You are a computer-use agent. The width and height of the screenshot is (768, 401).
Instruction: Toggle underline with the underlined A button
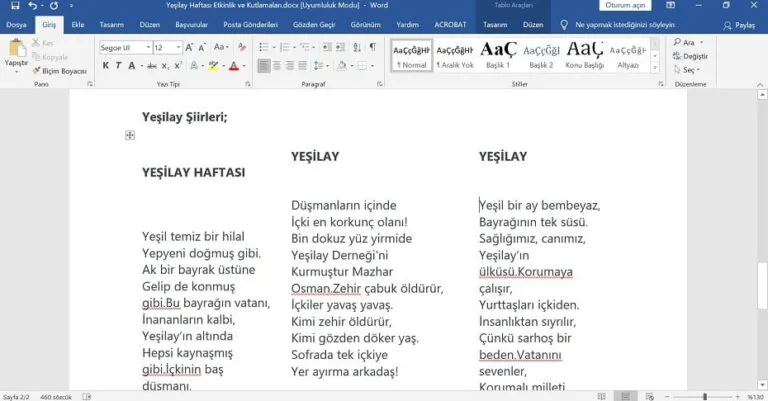tap(131, 66)
